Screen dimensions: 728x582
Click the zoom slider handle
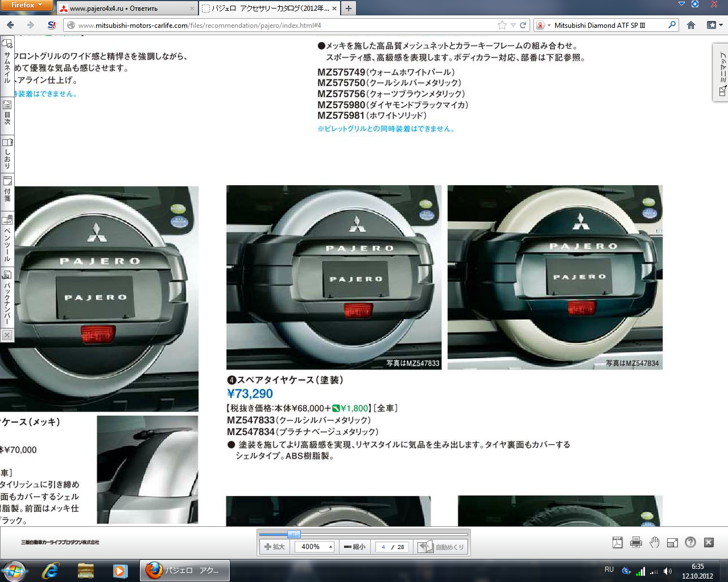pyautogui.click(x=294, y=534)
